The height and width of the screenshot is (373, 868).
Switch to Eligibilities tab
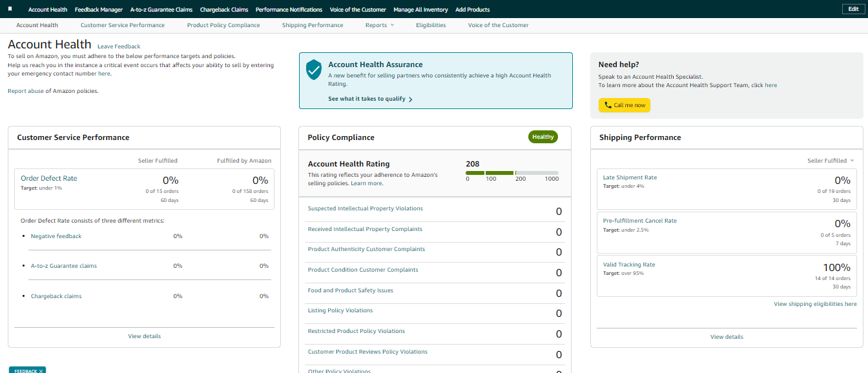coord(431,25)
